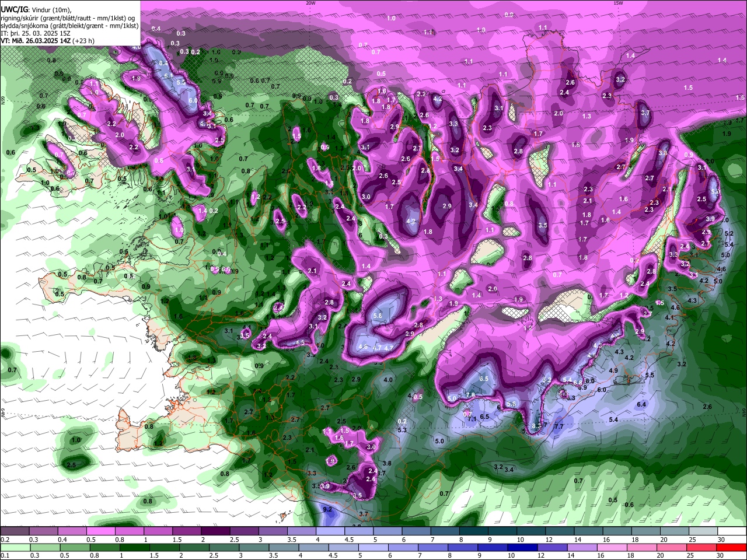Select the dark teal 8–9 upper legend swatch

[473, 531]
